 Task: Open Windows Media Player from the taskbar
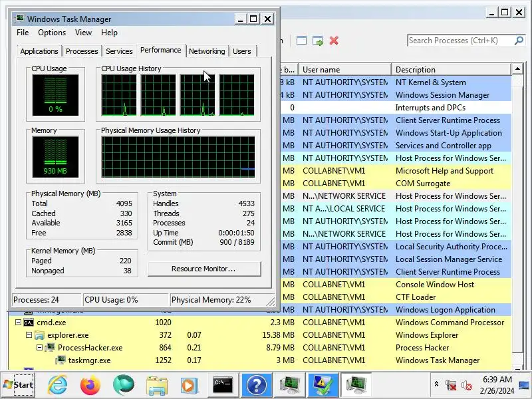[x=189, y=386]
